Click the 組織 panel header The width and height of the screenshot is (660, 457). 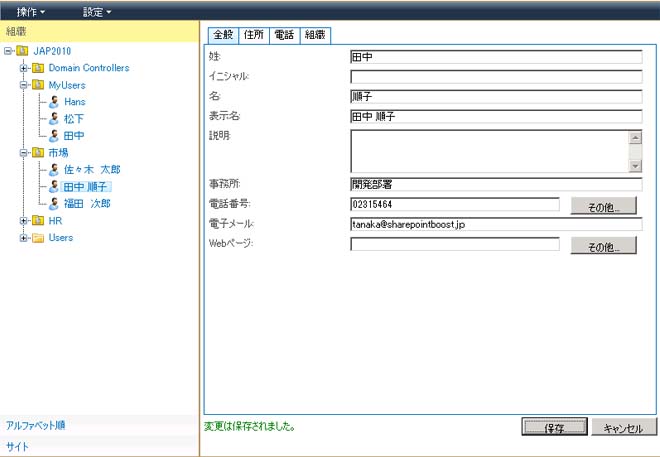(x=99, y=32)
